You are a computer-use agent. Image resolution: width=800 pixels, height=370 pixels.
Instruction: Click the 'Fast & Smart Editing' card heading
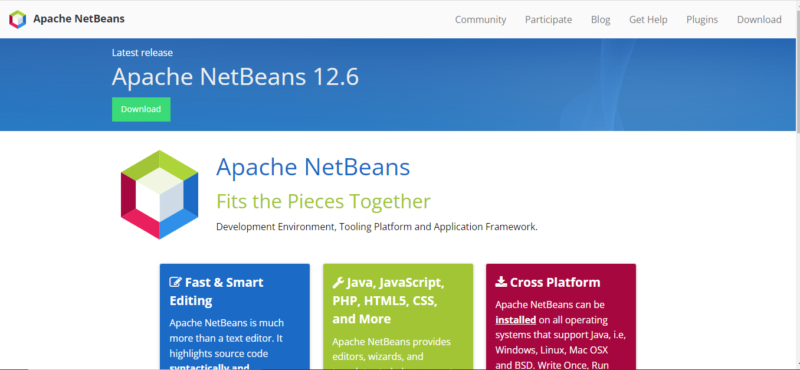pyautogui.click(x=216, y=291)
